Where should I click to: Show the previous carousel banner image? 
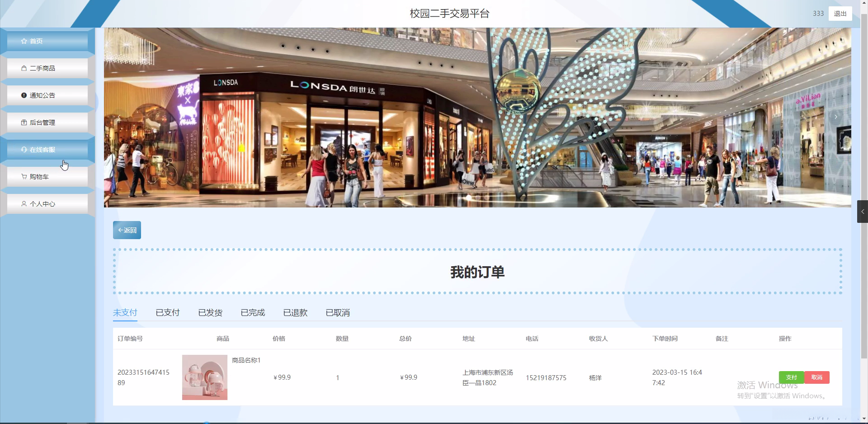[119, 117]
